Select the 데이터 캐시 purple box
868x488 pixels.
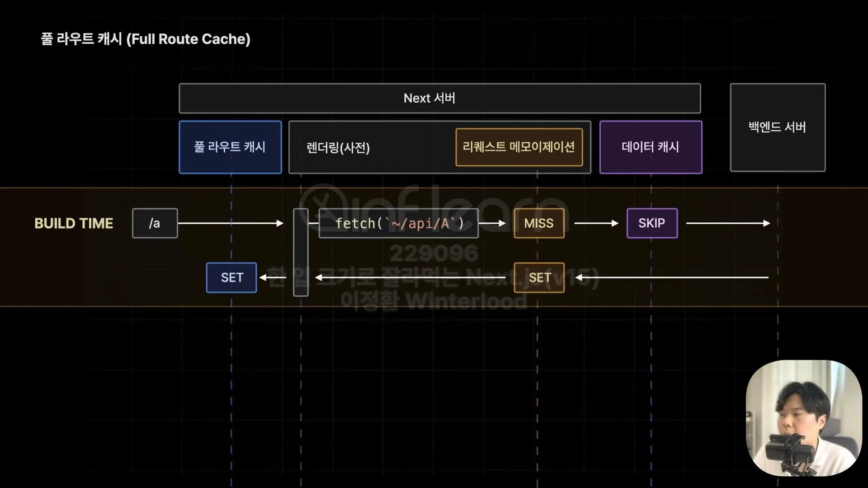click(651, 147)
